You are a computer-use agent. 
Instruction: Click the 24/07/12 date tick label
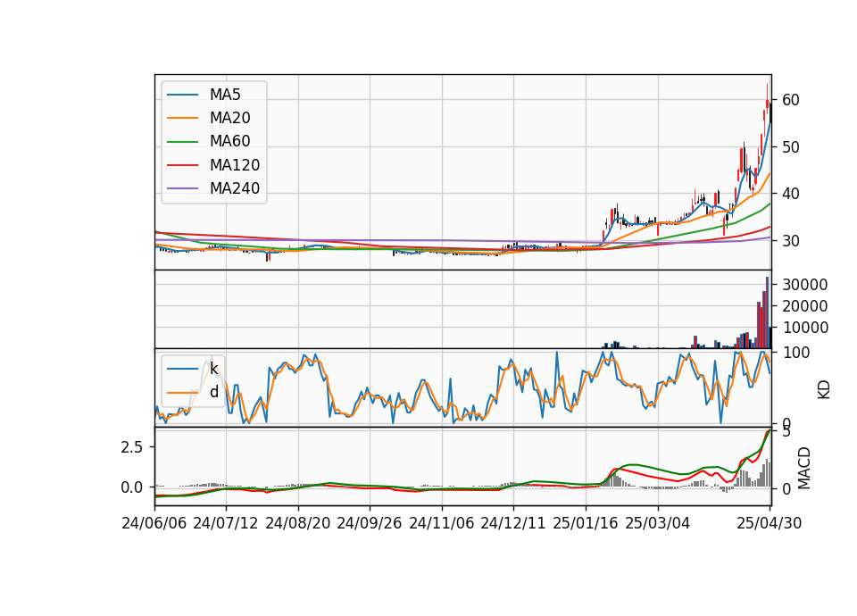pyautogui.click(x=226, y=523)
